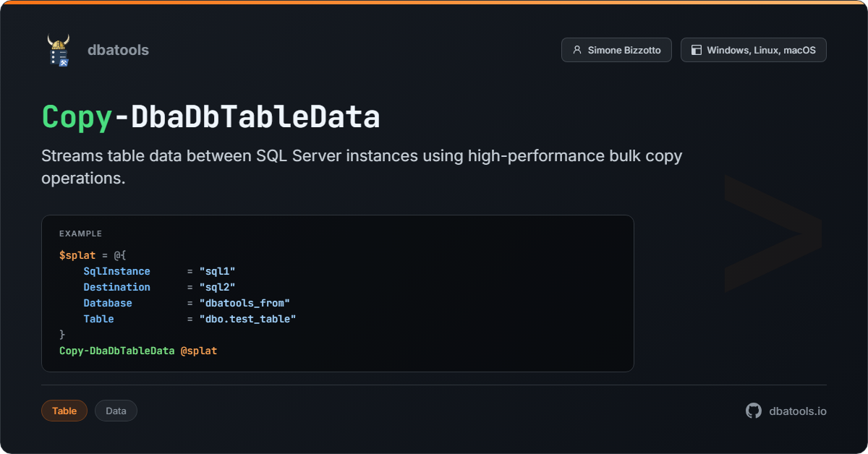Click the Windows, Linux, macOS platform badge
Viewport: 868px width, 454px height.
(x=753, y=50)
